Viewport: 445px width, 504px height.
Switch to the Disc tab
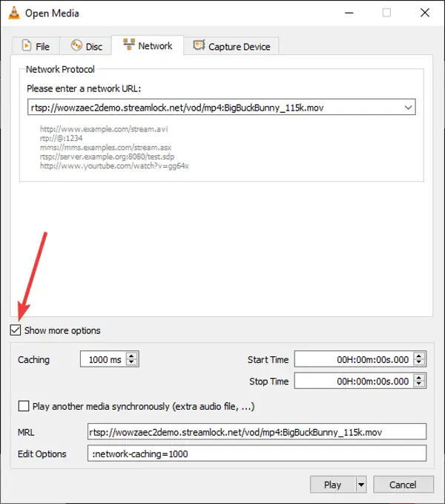86,46
